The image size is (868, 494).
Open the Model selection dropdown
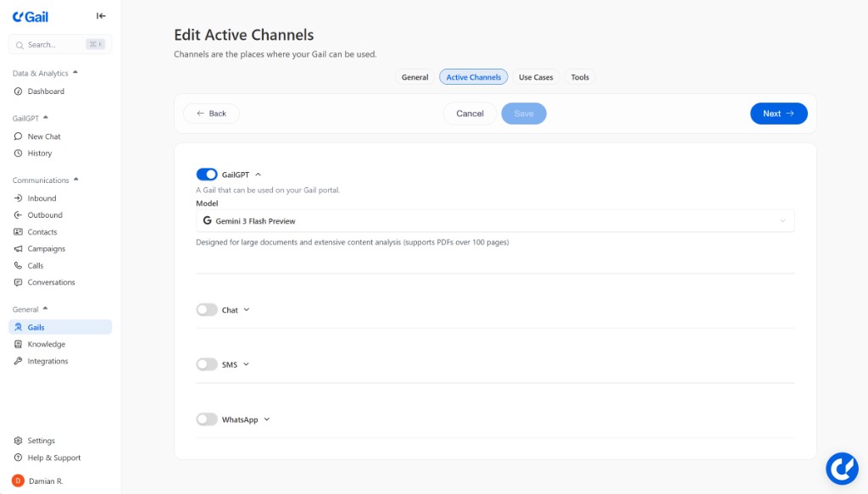point(495,220)
